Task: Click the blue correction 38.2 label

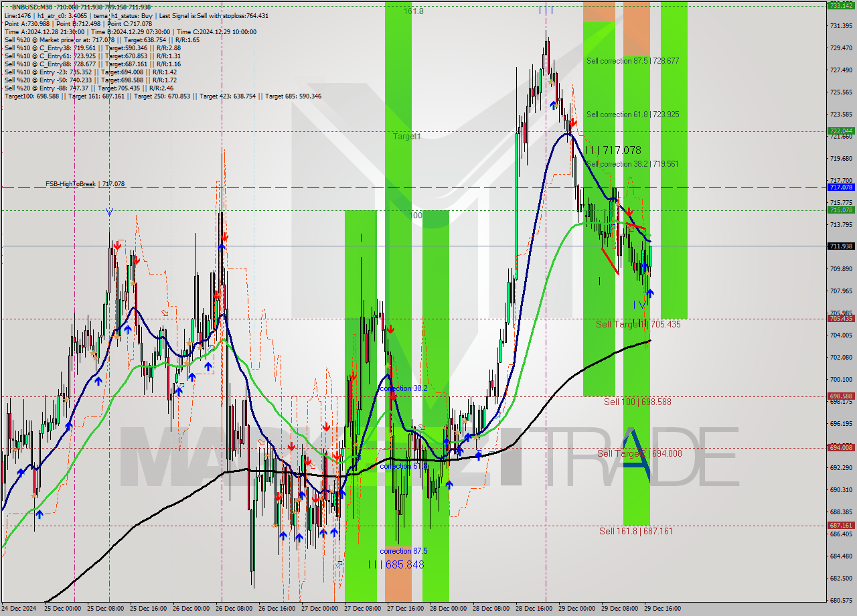Action: click(404, 388)
